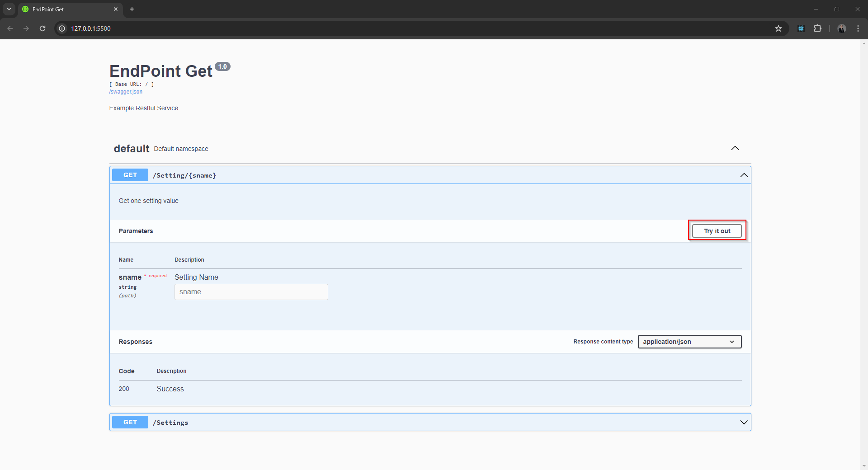868x470 pixels.
Task: Collapse the /Setting/{sname} endpoint
Action: click(x=743, y=175)
